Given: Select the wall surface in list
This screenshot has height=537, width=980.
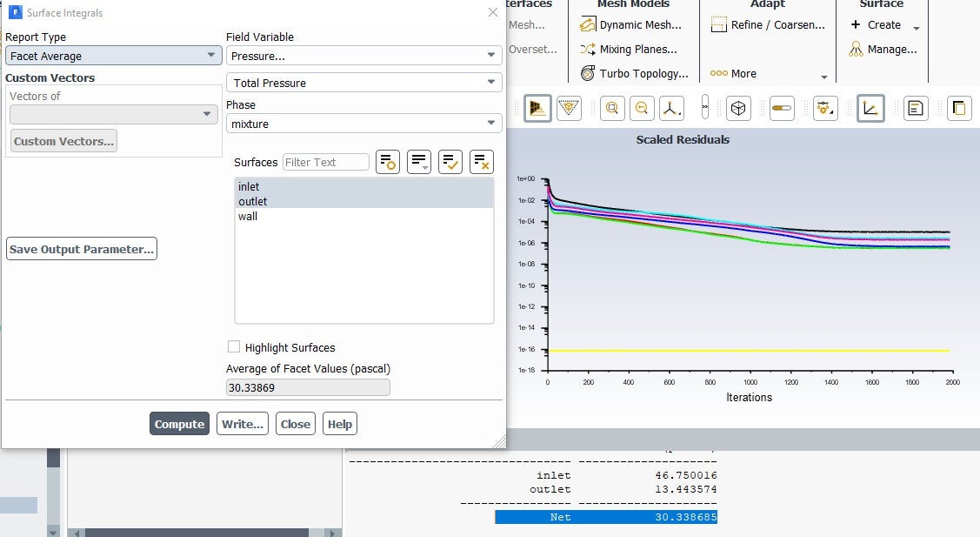Looking at the screenshot, I should (x=363, y=217).
